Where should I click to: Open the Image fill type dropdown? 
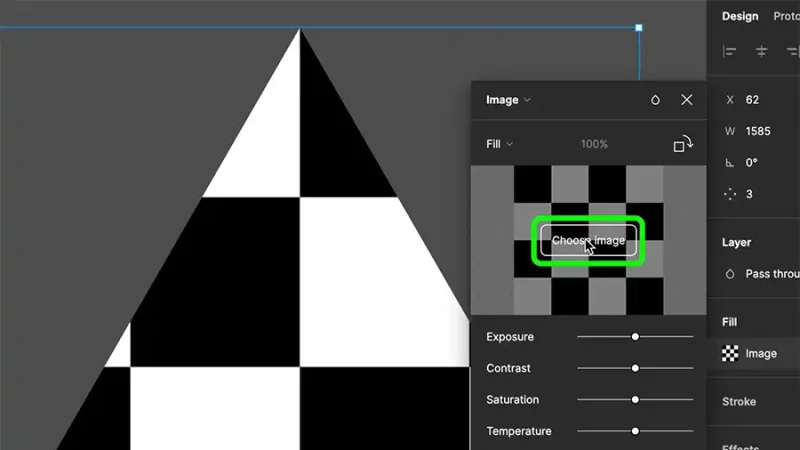508,100
